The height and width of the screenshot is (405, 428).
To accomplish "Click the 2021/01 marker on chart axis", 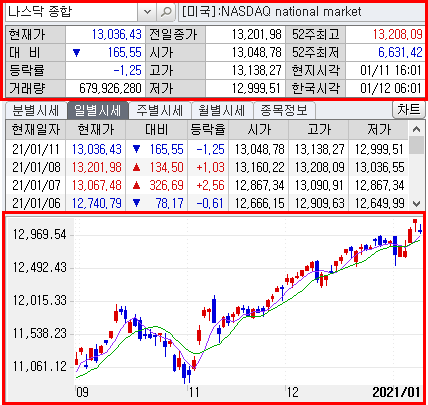I will click(396, 392).
